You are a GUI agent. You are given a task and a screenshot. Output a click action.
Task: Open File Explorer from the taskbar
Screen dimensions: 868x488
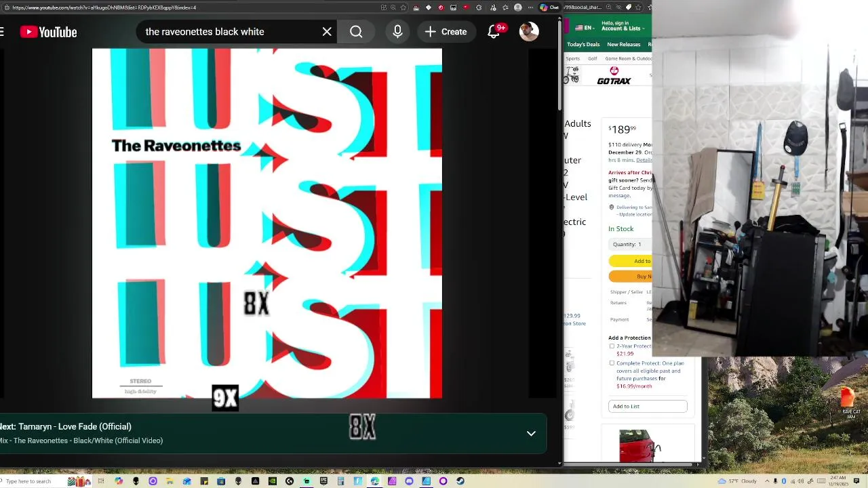click(170, 481)
